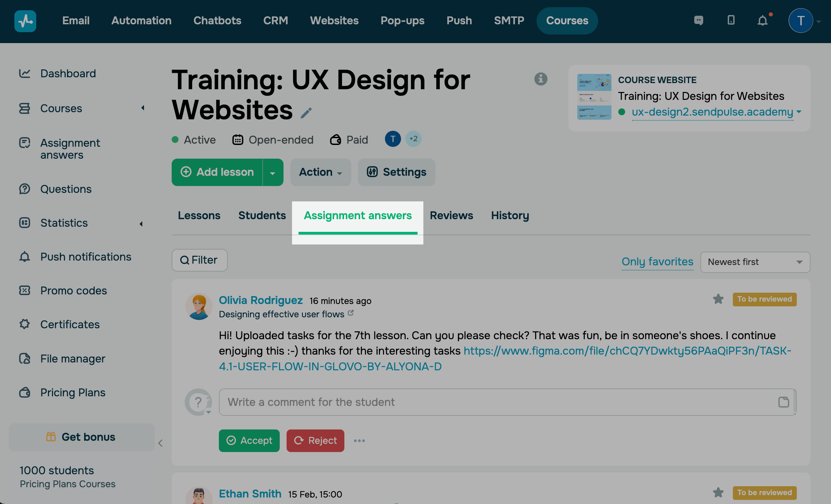Open the Action dropdown menu
The height and width of the screenshot is (504, 831).
click(x=320, y=172)
